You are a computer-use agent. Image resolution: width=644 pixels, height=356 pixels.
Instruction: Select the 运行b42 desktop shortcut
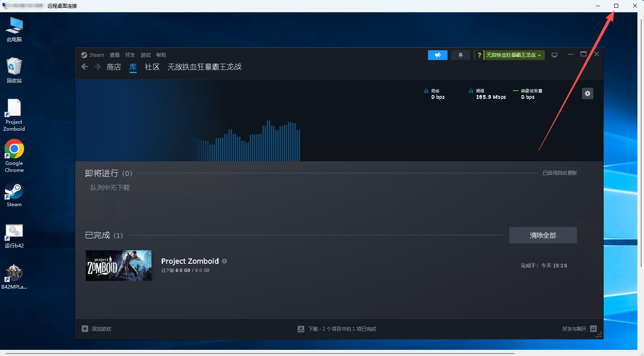coord(14,232)
